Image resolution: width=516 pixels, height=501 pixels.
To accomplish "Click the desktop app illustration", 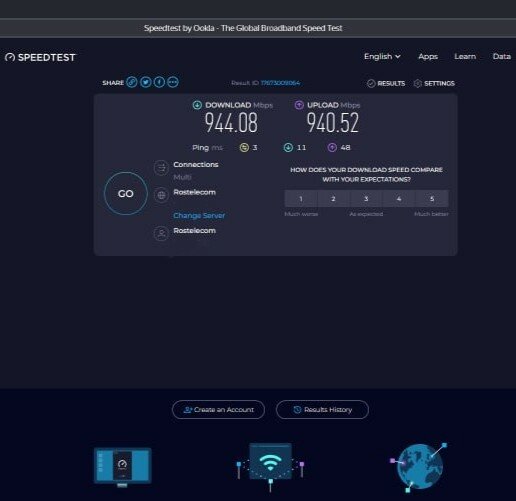I will 123,467.
